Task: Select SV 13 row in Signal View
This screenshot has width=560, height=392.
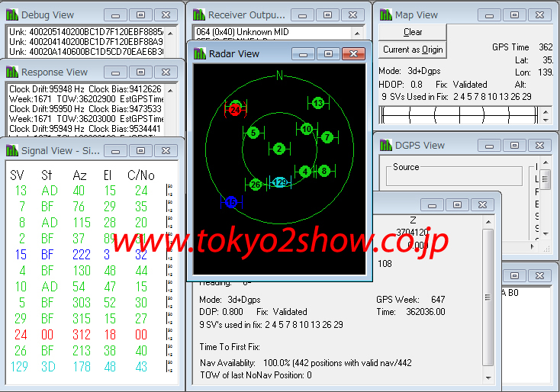Action: coord(92,191)
